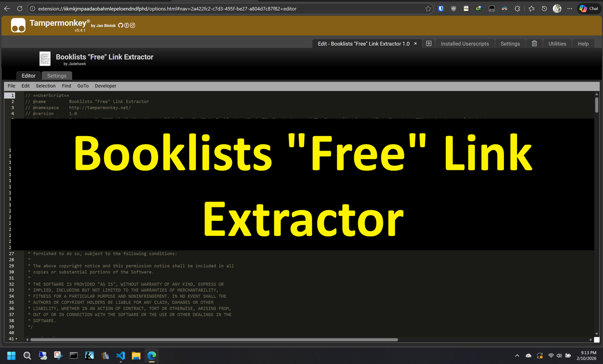Open the Developer menu in the editor
603x364 pixels.
click(105, 86)
